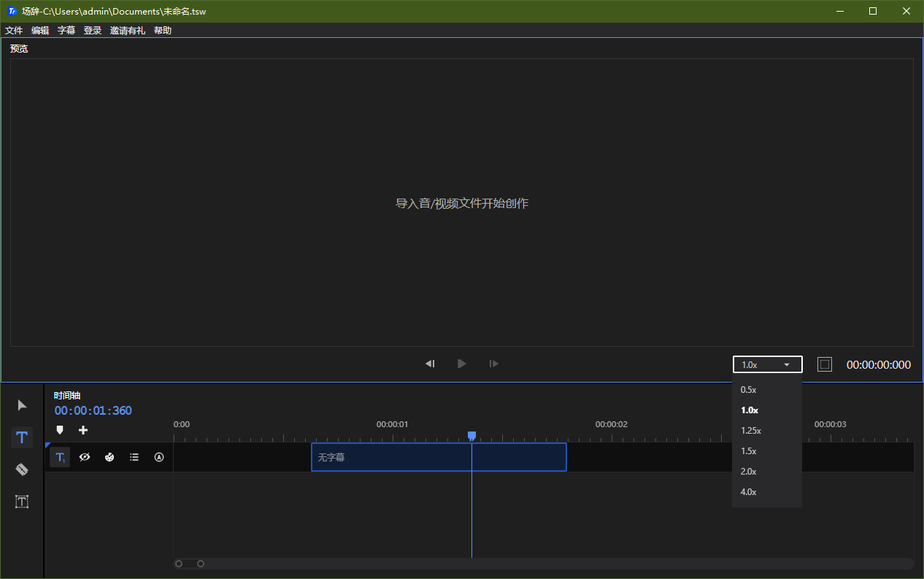Click the circled A icon on the track
Viewport: 924px width, 579px height.
[158, 457]
